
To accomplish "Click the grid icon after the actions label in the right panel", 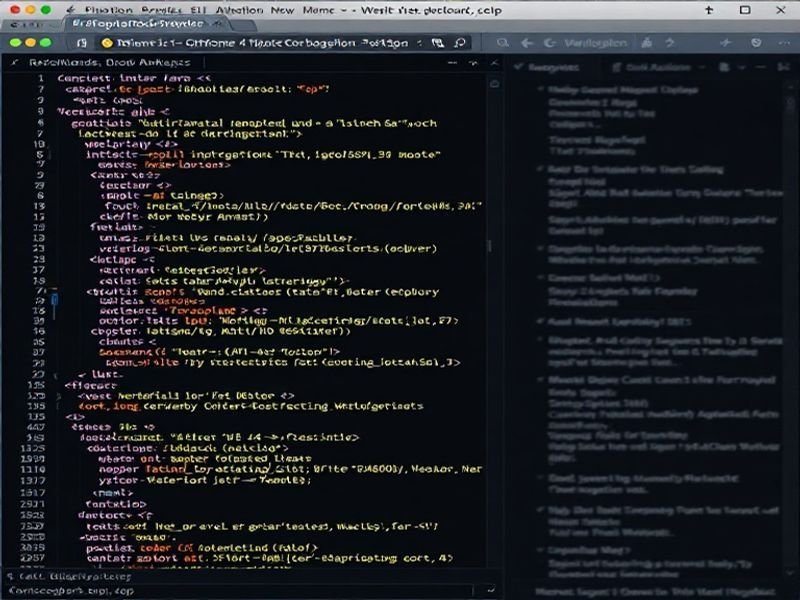I will pyautogui.click(x=724, y=66).
